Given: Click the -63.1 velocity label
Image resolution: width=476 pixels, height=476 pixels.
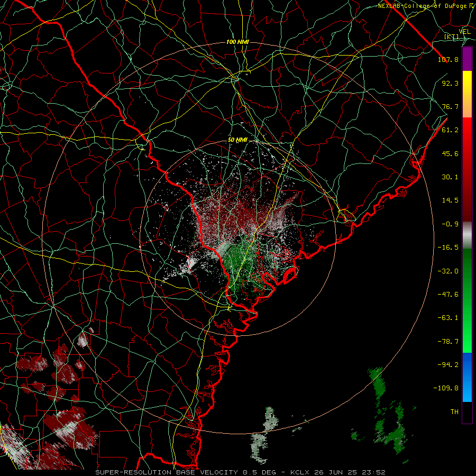Looking at the screenshot, I should coord(448,318).
